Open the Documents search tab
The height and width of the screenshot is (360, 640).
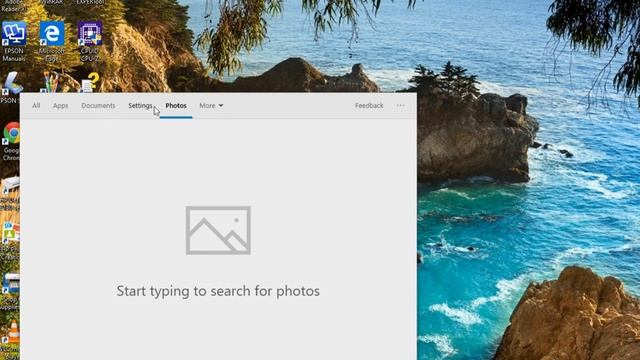[x=98, y=106]
